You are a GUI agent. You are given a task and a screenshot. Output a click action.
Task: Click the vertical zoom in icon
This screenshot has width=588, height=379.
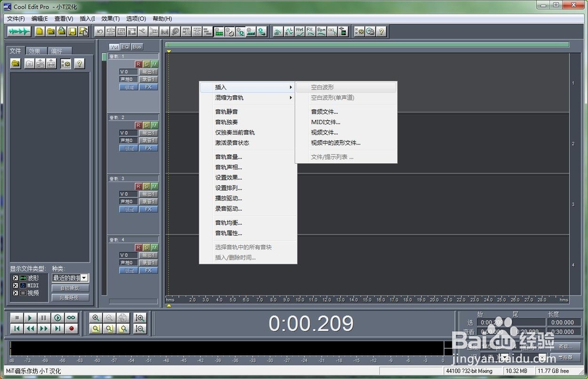click(140, 318)
